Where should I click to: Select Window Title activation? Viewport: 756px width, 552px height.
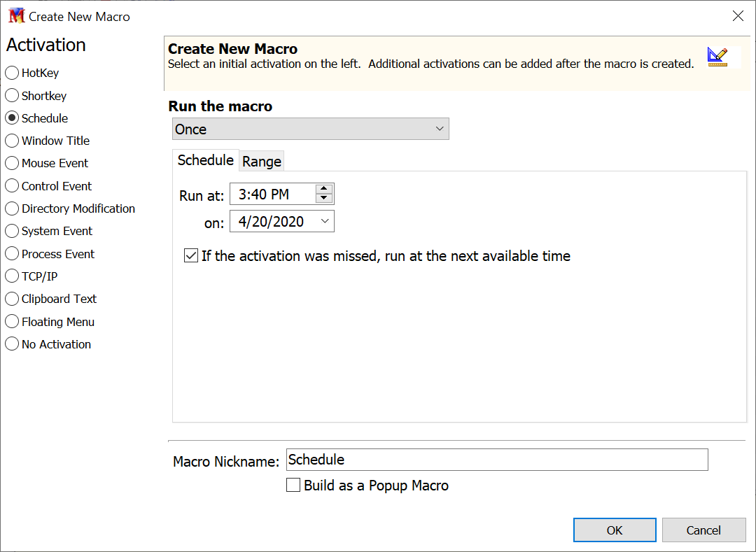pos(12,141)
